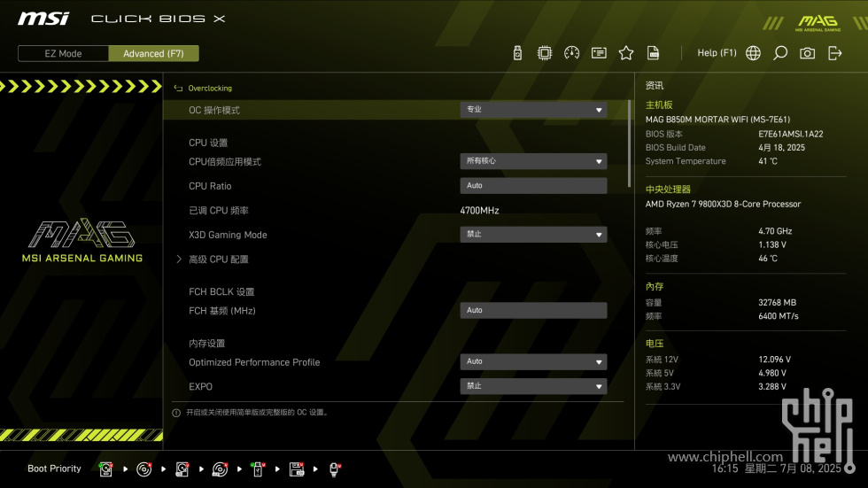Open Help (F1)
The width and height of the screenshot is (868, 488).
coord(717,53)
